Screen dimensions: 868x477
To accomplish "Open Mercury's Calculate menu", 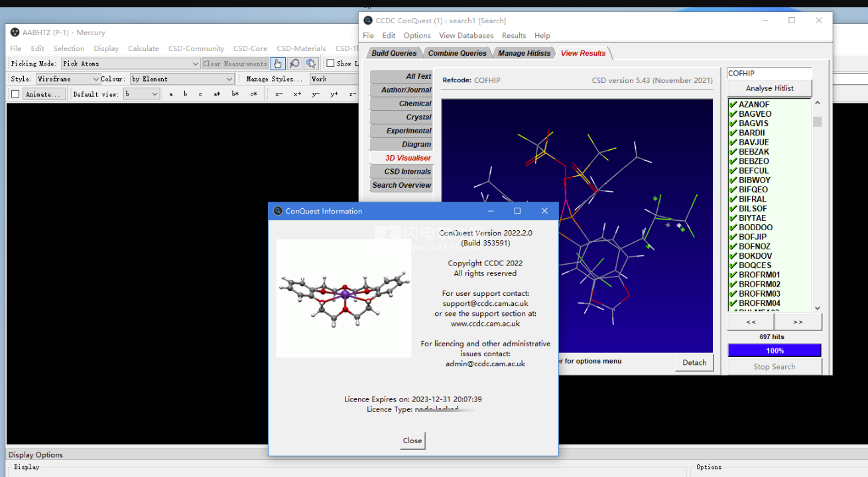I will (143, 48).
